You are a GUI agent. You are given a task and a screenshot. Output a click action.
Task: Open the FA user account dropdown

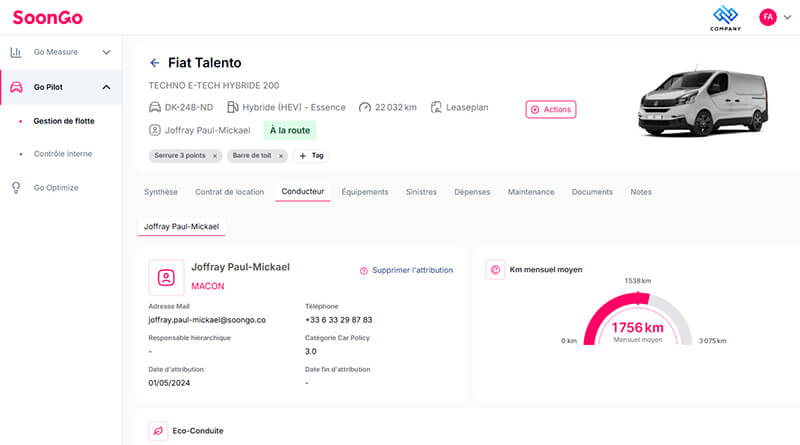(x=773, y=17)
